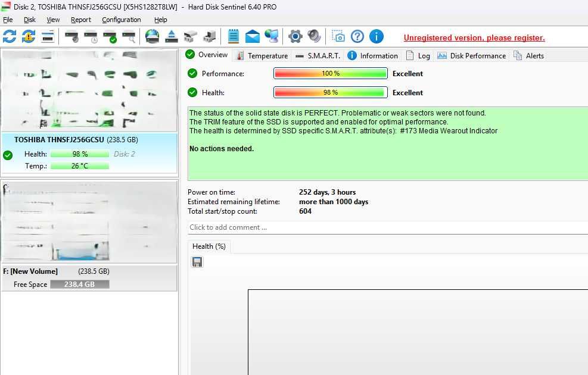
Task: Open settings via the gear icon
Action: pos(295,36)
